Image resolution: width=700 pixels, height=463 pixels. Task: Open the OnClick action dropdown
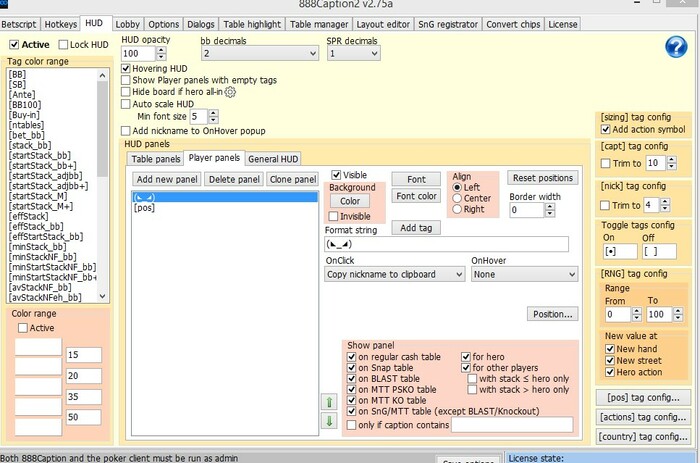coord(395,274)
